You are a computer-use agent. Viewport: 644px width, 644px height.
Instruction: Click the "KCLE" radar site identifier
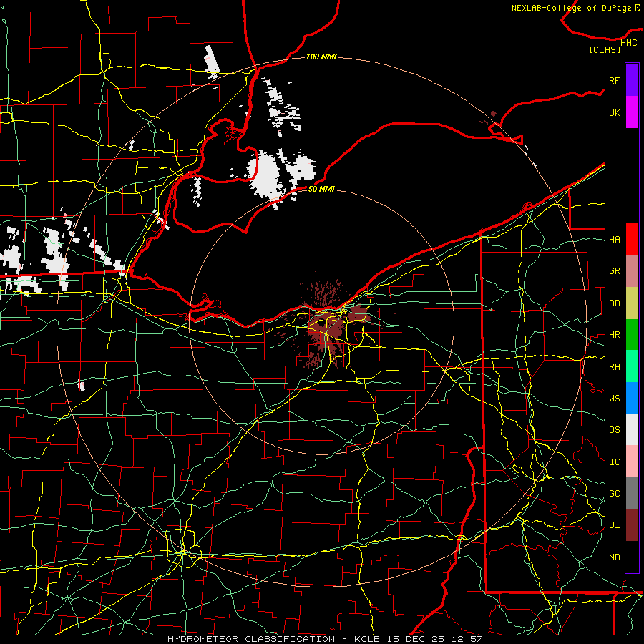(x=368, y=639)
